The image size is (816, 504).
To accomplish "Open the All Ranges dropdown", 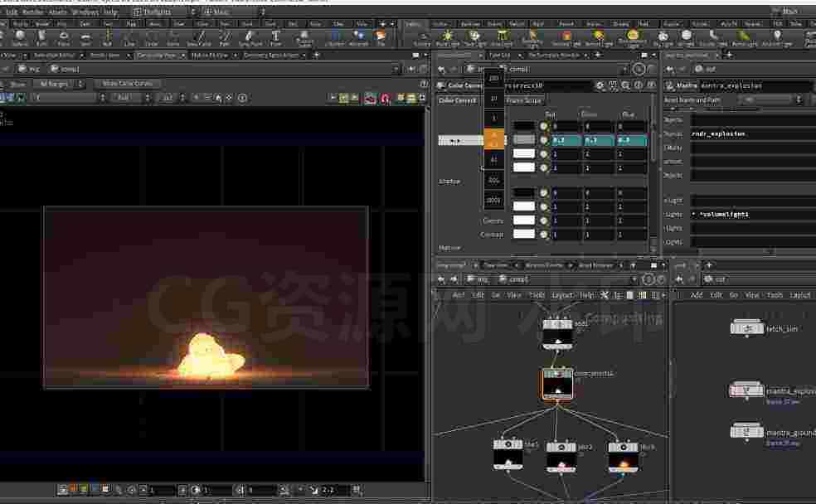I will 58,83.
